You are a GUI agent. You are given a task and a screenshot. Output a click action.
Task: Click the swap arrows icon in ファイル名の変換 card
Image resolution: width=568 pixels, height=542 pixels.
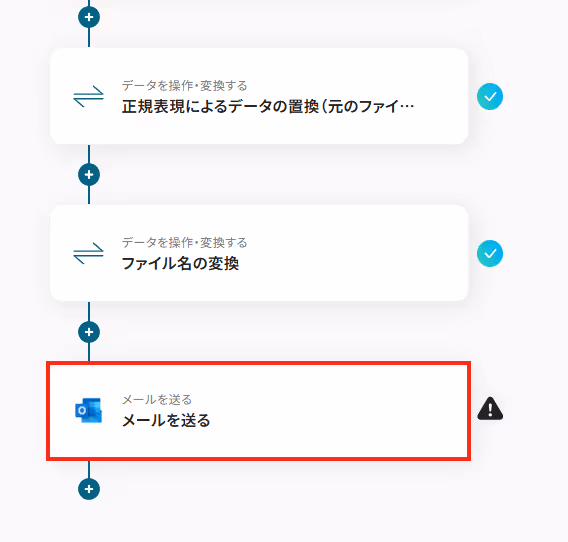pos(88,253)
